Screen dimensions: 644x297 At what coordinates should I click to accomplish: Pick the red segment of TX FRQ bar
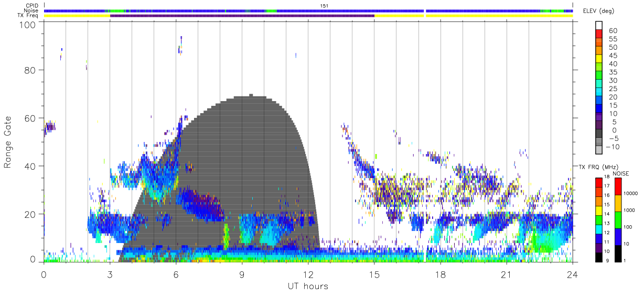click(x=599, y=183)
